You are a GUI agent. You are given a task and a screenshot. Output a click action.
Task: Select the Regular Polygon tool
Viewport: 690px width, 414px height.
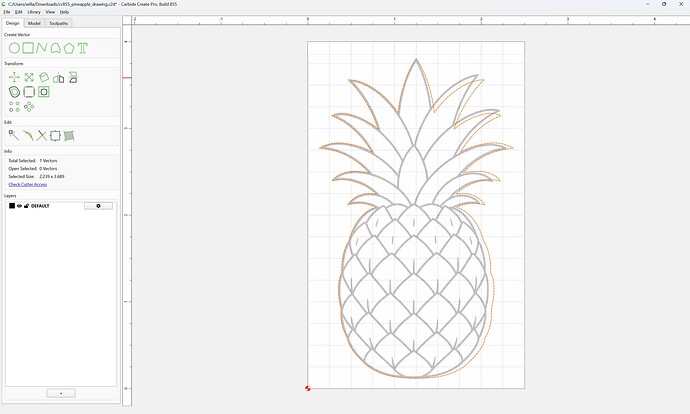[69, 48]
